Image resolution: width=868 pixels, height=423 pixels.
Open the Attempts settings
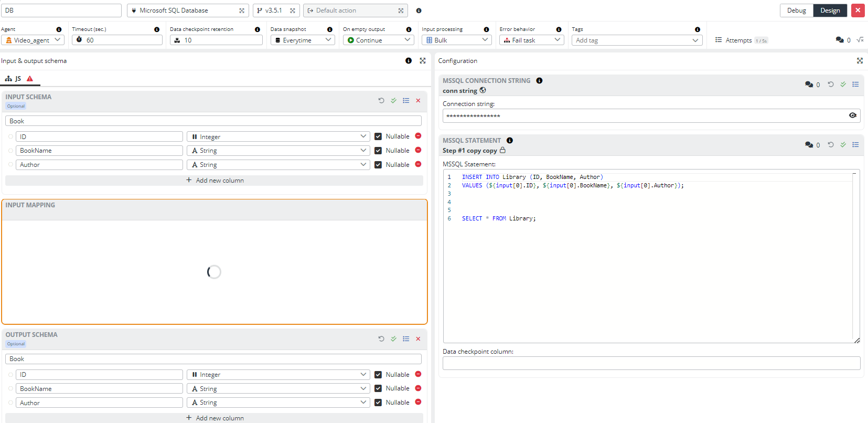tap(738, 40)
